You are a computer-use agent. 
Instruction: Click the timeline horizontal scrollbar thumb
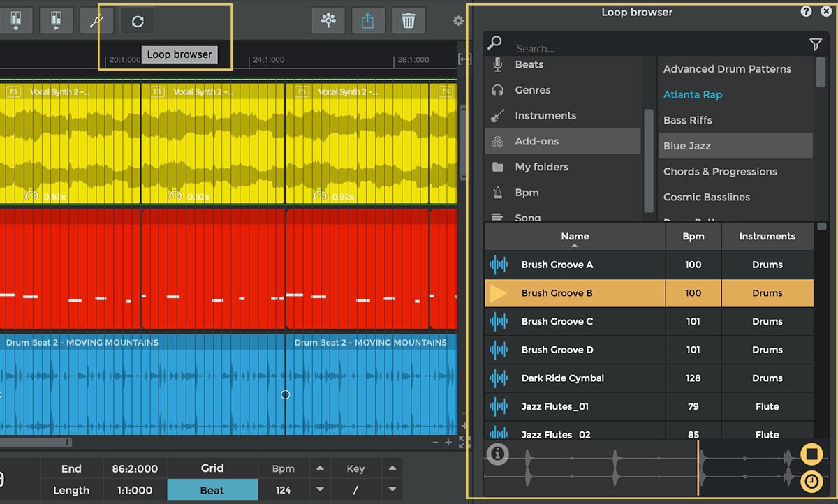click(x=35, y=442)
